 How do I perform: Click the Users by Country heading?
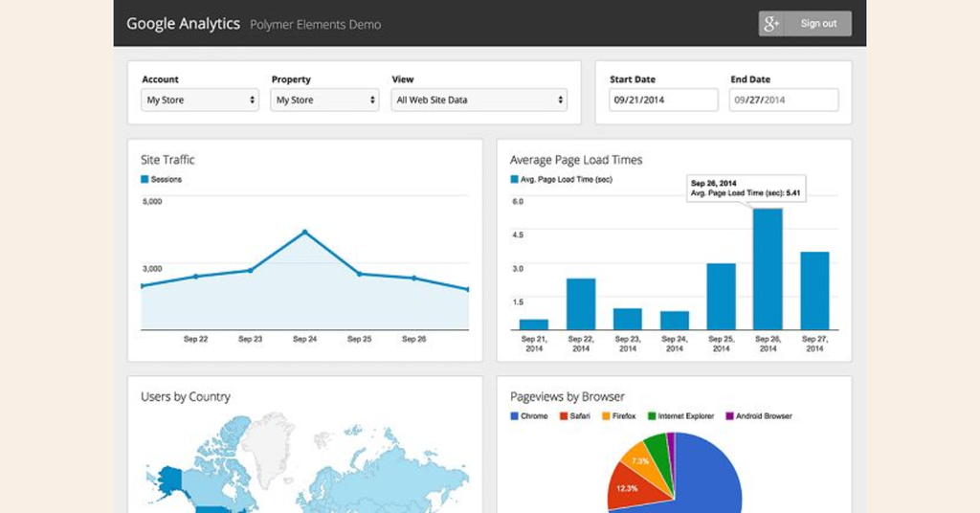(186, 397)
